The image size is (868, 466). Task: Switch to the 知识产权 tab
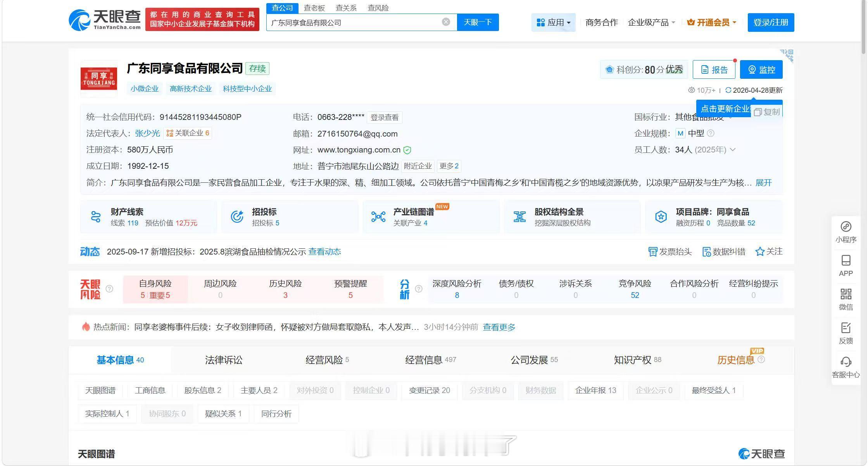pos(637,360)
